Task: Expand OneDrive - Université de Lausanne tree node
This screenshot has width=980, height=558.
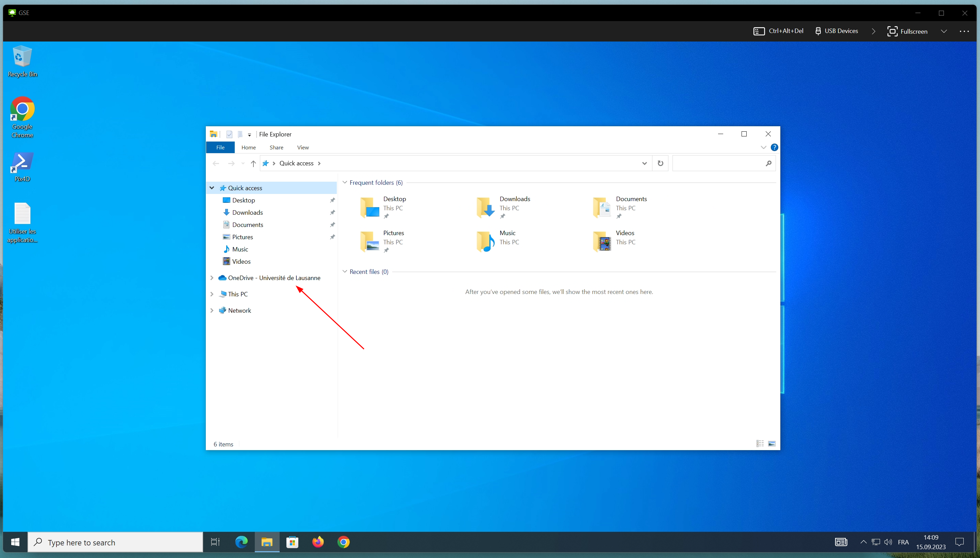Action: pos(212,278)
